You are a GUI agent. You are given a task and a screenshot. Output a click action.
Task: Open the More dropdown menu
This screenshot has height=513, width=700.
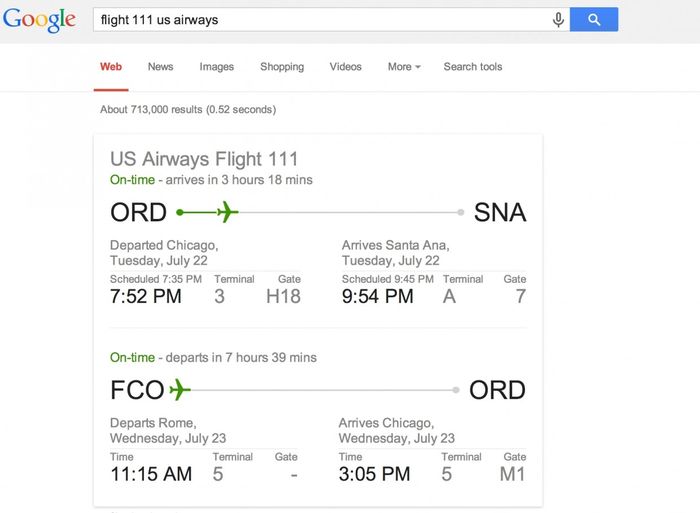404,67
